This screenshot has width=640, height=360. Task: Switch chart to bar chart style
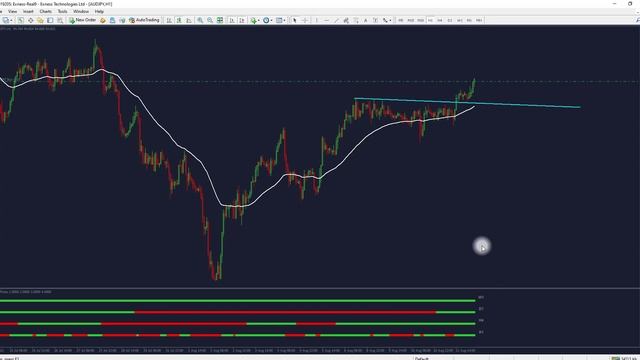tap(169, 20)
